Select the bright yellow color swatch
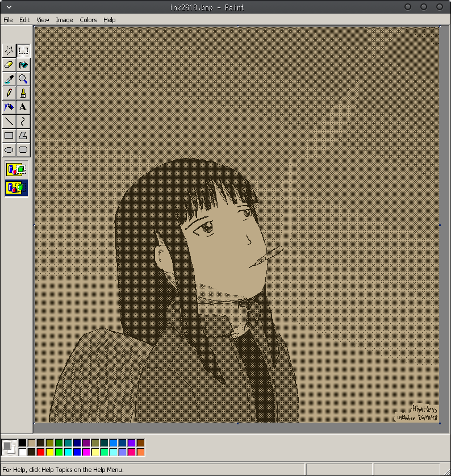 tap(50, 452)
